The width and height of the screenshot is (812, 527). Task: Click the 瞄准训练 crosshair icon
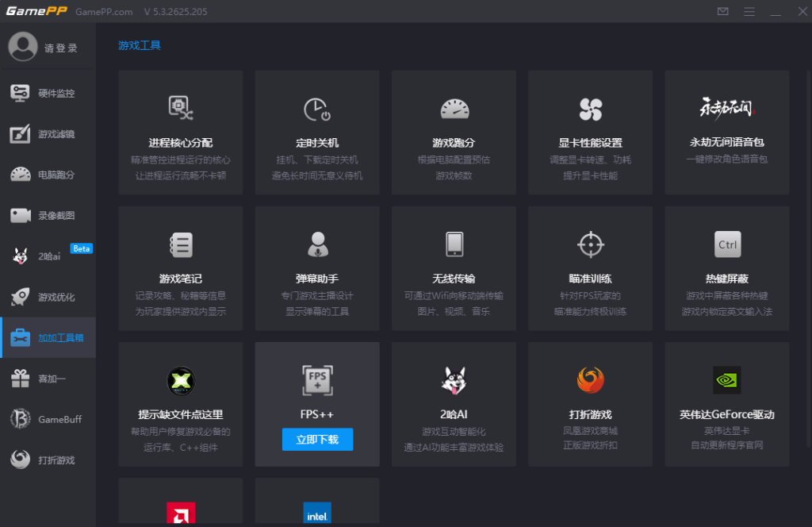(x=590, y=244)
